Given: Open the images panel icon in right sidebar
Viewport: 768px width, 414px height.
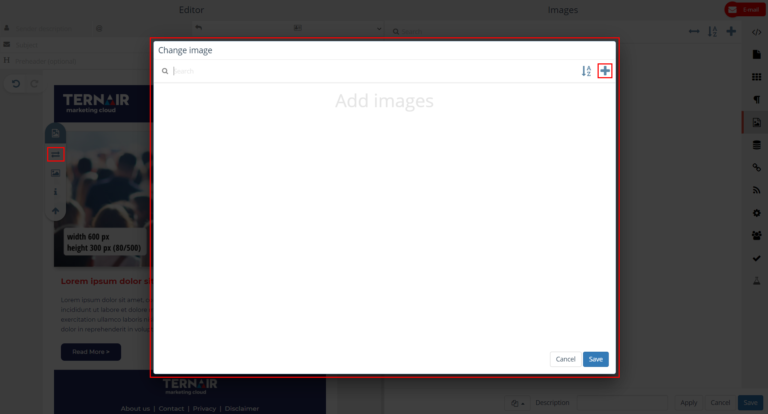Looking at the screenshot, I should point(757,122).
